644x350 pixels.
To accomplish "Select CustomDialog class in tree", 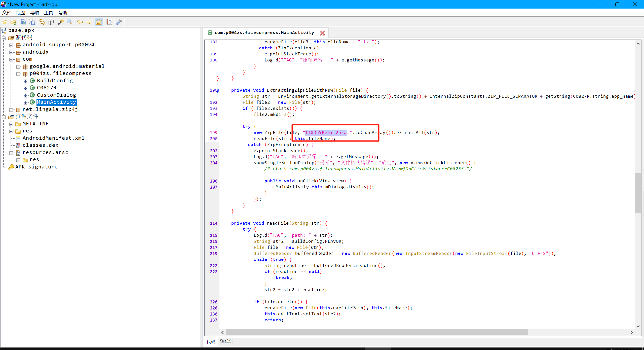I will [56, 95].
